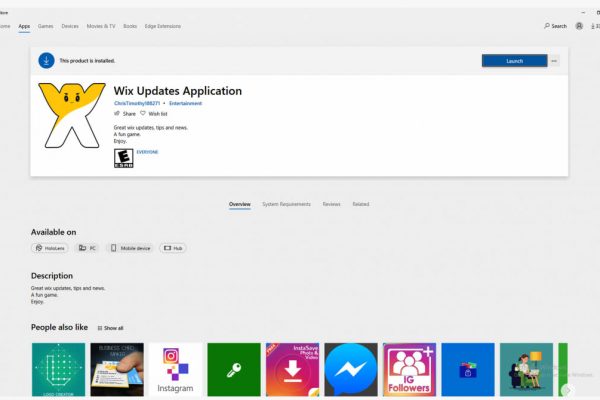Click the 'Available on' heading

click(x=54, y=232)
